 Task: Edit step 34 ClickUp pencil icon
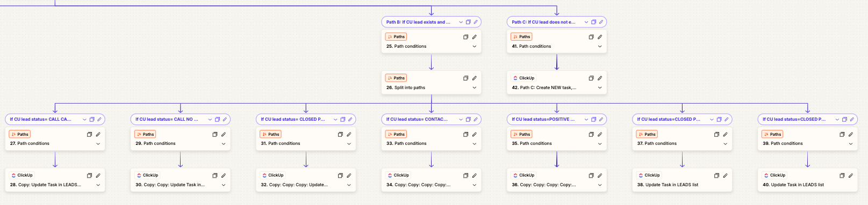click(x=475, y=175)
